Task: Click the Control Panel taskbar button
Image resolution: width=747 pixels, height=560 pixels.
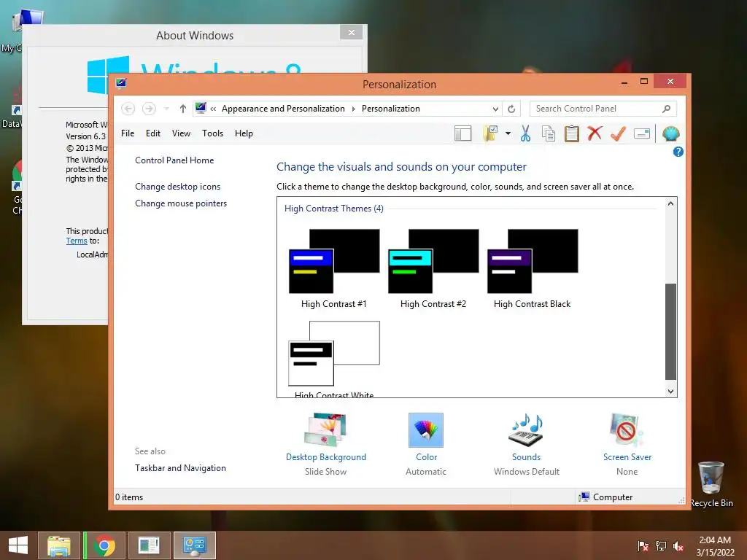Action: pyautogui.click(x=195, y=545)
